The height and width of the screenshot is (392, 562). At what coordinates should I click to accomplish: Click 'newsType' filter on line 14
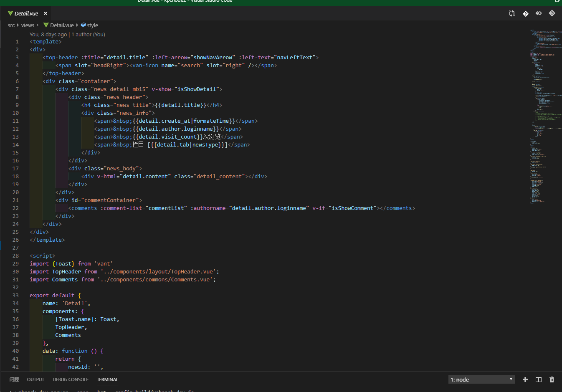click(205, 144)
